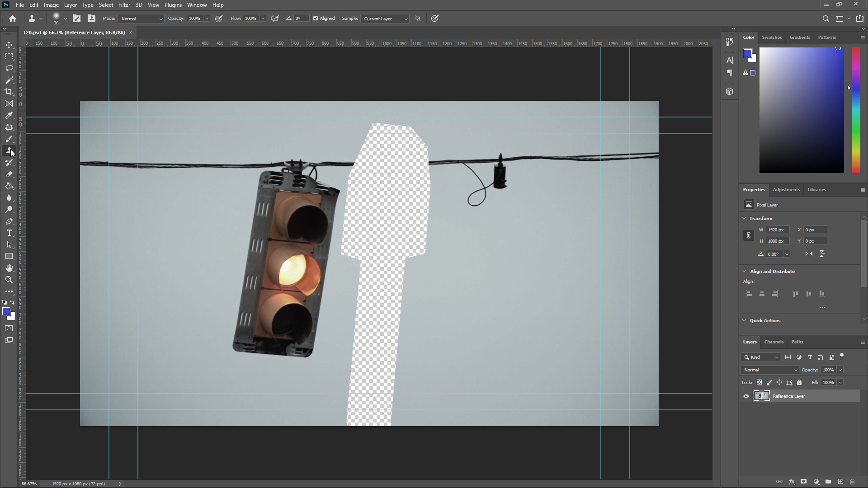Toggle lock all padlock
The width and height of the screenshot is (868, 488).
(799, 382)
